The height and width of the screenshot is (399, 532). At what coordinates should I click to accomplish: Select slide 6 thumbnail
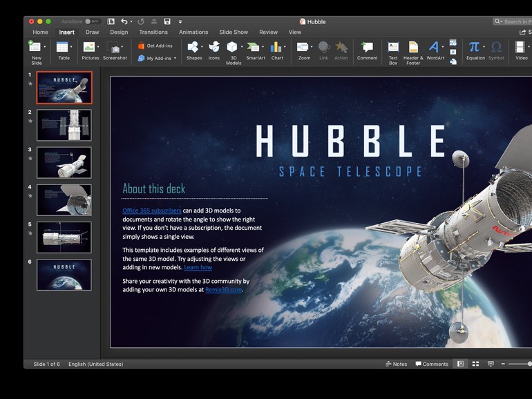64,275
